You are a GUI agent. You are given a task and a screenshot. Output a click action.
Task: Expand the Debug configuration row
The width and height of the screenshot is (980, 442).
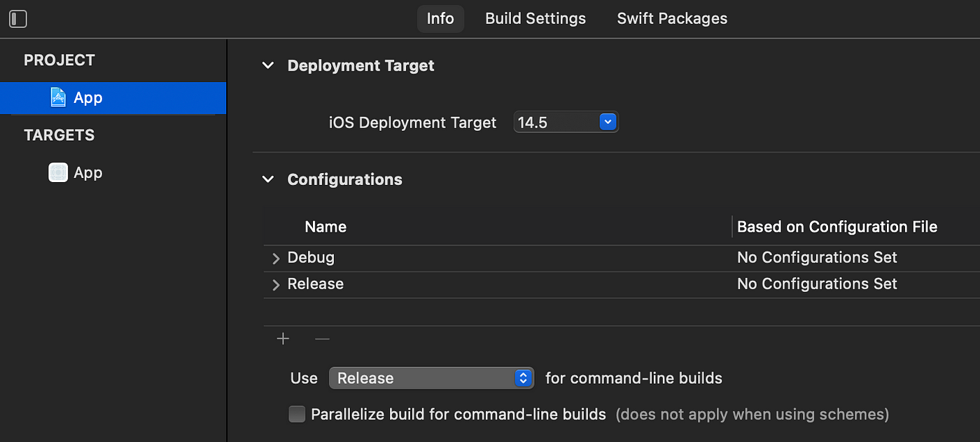tap(276, 258)
